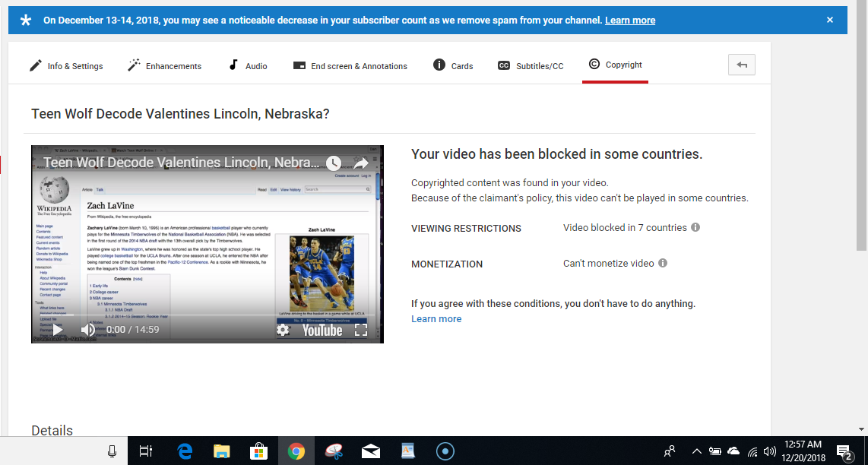Open Wi-Fi network tray icon
Image resolution: width=868 pixels, height=465 pixels.
click(x=752, y=451)
